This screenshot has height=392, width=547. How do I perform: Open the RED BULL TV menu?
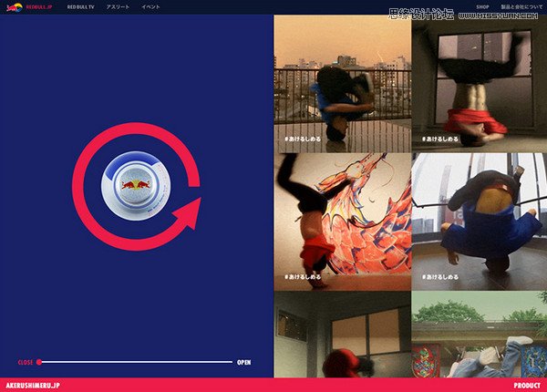coord(80,6)
